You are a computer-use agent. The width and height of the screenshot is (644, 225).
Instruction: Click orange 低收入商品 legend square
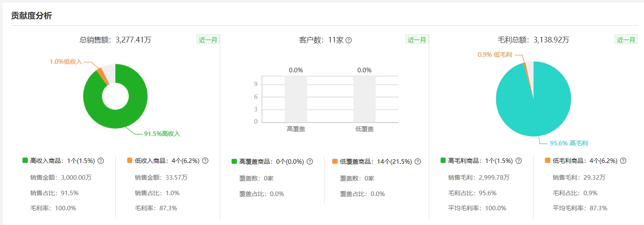[130, 160]
